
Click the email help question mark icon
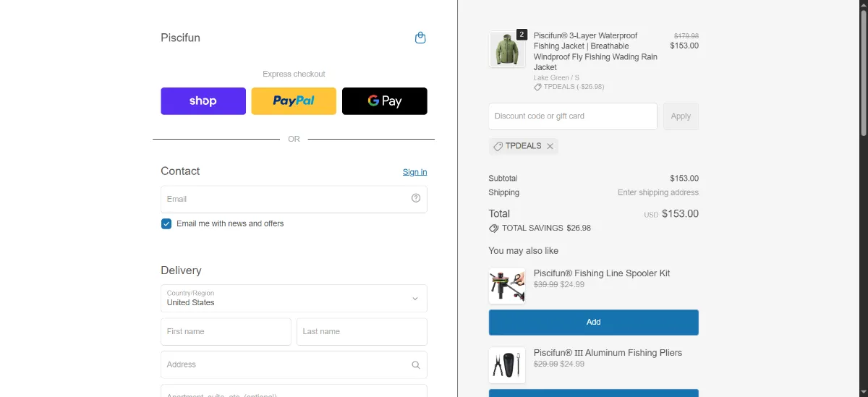(x=416, y=198)
